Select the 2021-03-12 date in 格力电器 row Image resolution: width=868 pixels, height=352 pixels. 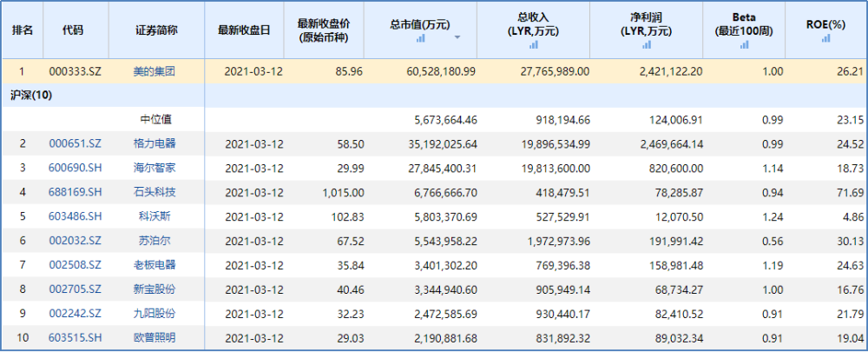click(254, 143)
